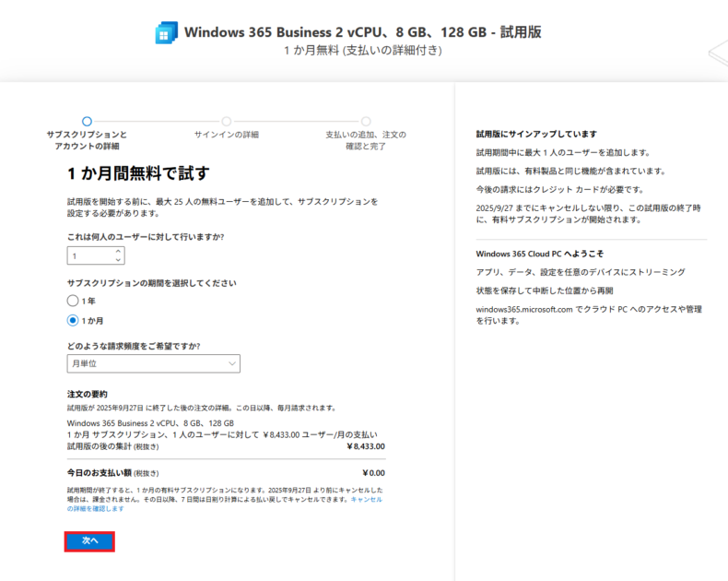Click step circle サブスクリプションとアカウントの詳細
Image resolution: width=728 pixels, height=581 pixels.
pos(87,122)
